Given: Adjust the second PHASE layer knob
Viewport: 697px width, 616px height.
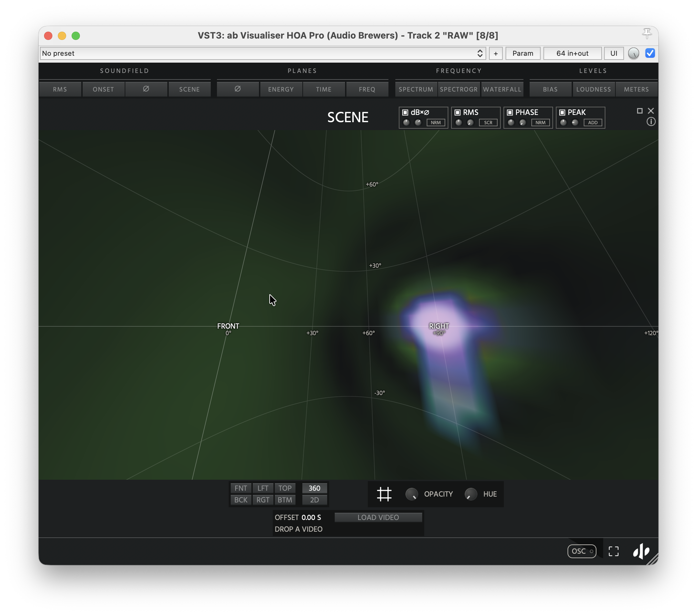Looking at the screenshot, I should [523, 123].
